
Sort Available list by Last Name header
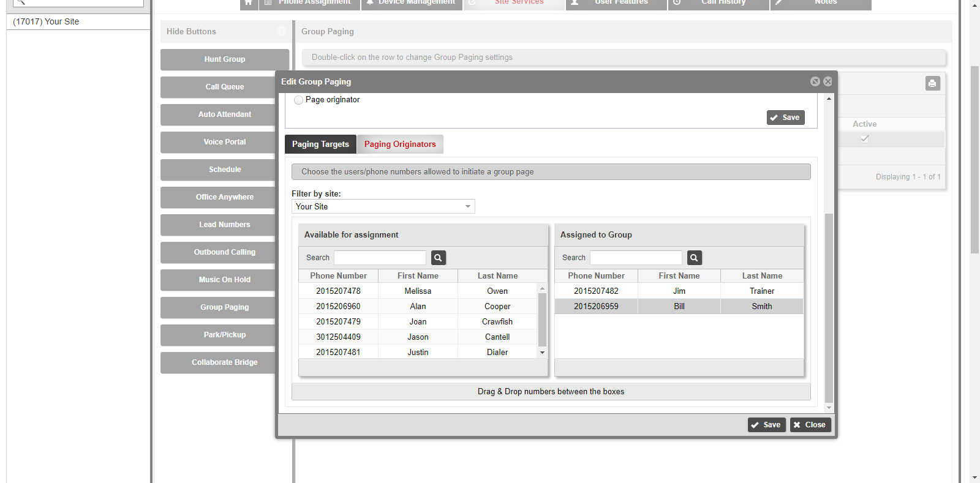tap(497, 276)
